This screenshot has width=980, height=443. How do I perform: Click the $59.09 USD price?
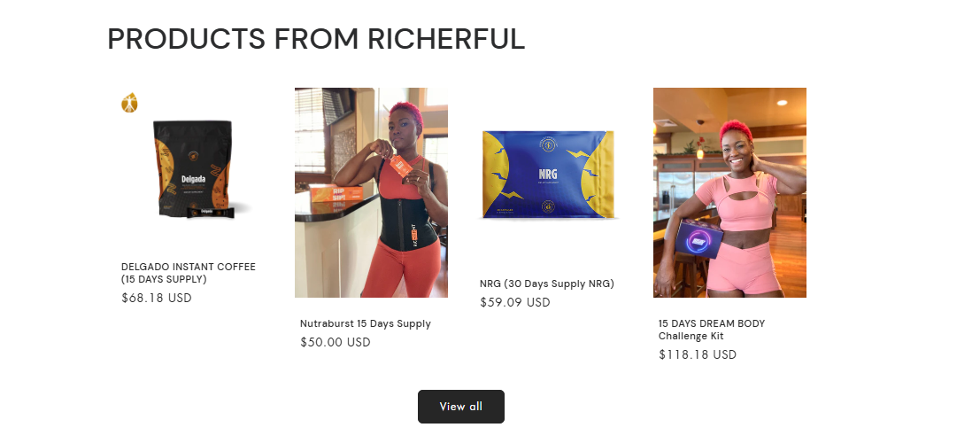[515, 303]
